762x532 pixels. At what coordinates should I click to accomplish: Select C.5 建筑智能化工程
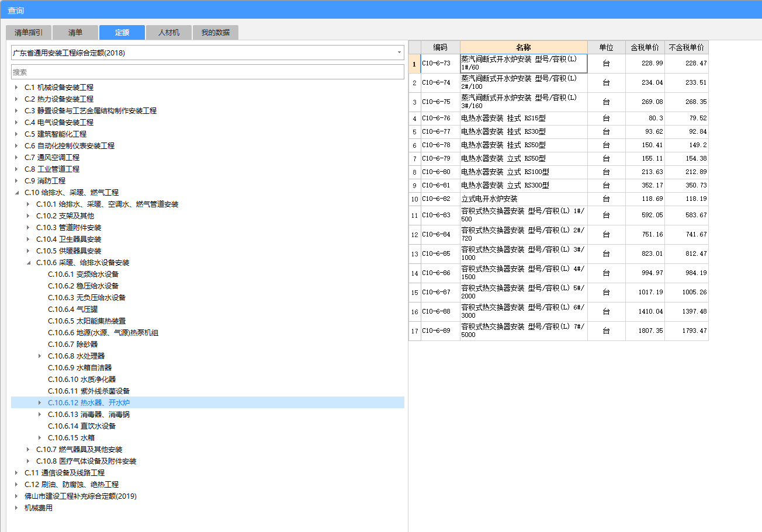coord(56,134)
